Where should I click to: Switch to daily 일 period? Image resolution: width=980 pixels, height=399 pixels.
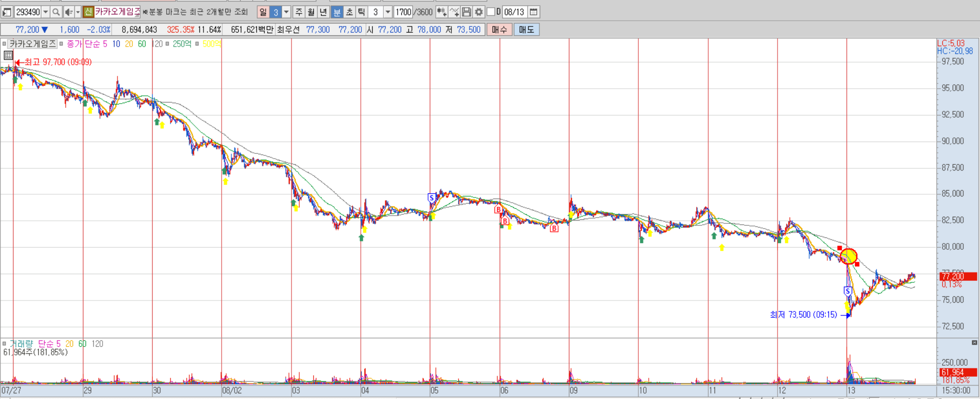click(x=263, y=12)
